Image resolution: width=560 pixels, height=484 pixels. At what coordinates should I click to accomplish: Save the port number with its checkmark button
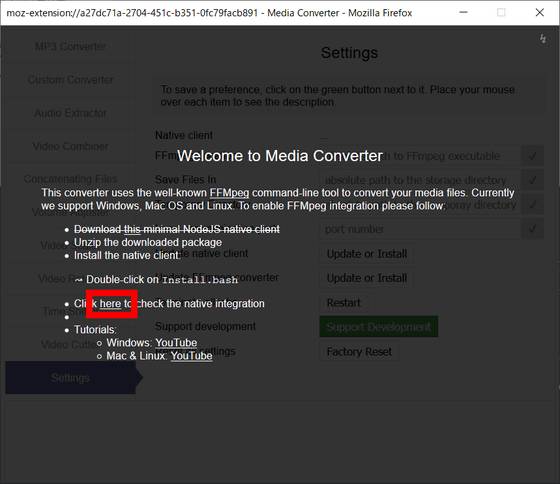(x=532, y=229)
